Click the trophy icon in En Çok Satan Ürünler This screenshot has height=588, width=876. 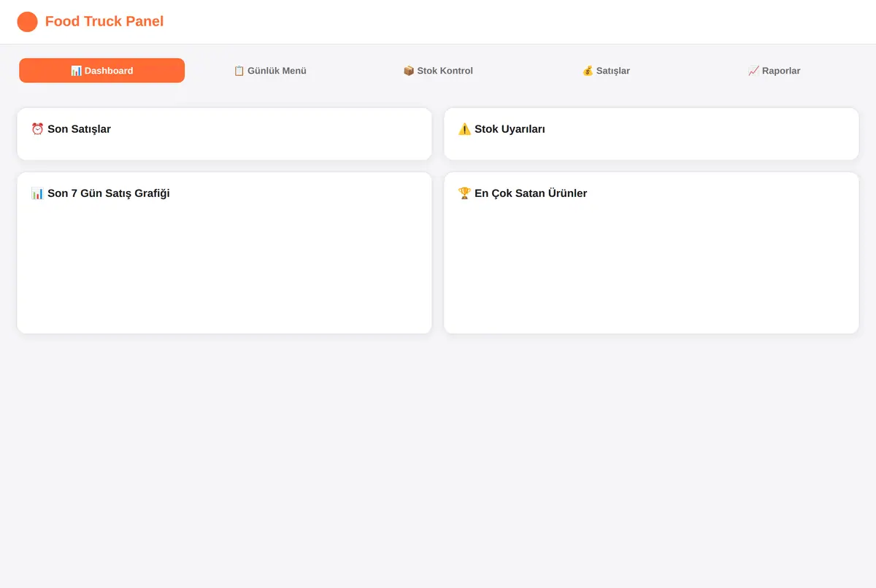pos(464,193)
